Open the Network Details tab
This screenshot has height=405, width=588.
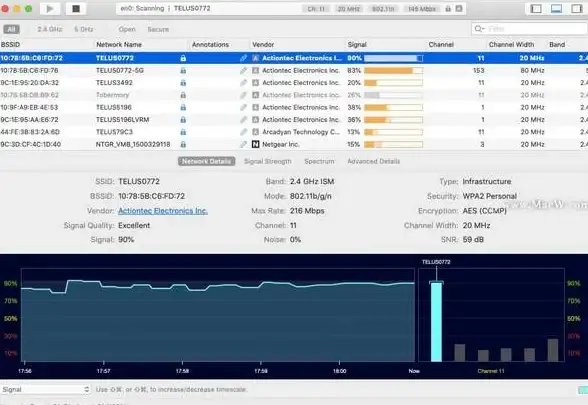click(206, 161)
